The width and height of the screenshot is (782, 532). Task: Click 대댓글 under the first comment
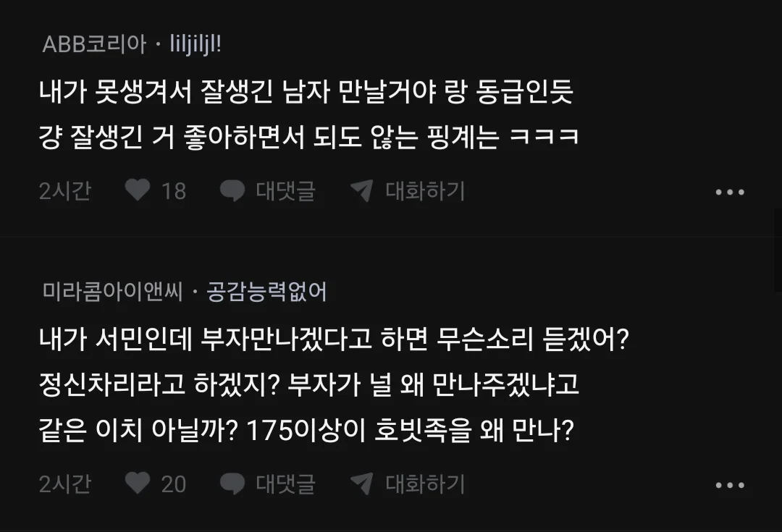pyautogui.click(x=285, y=190)
